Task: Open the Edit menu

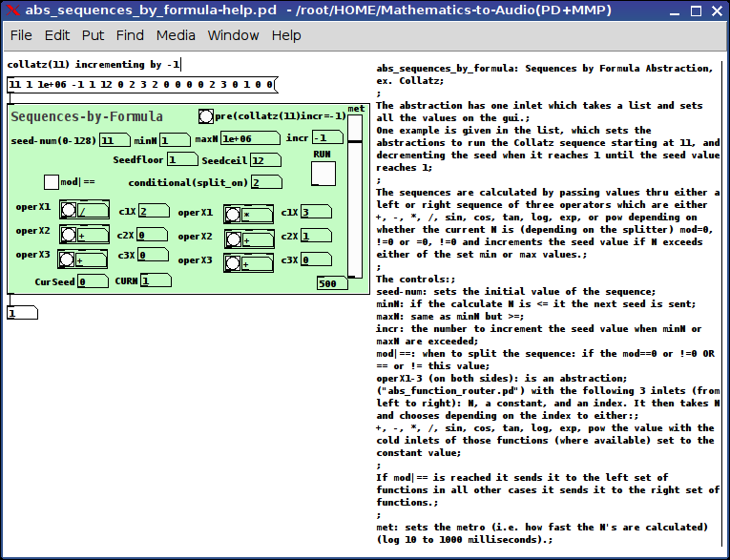Action: [57, 35]
